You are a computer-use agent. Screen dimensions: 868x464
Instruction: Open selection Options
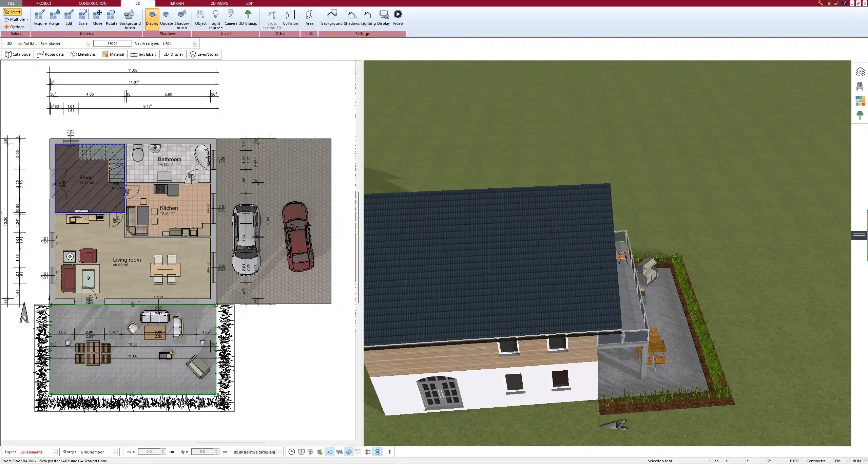14,27
